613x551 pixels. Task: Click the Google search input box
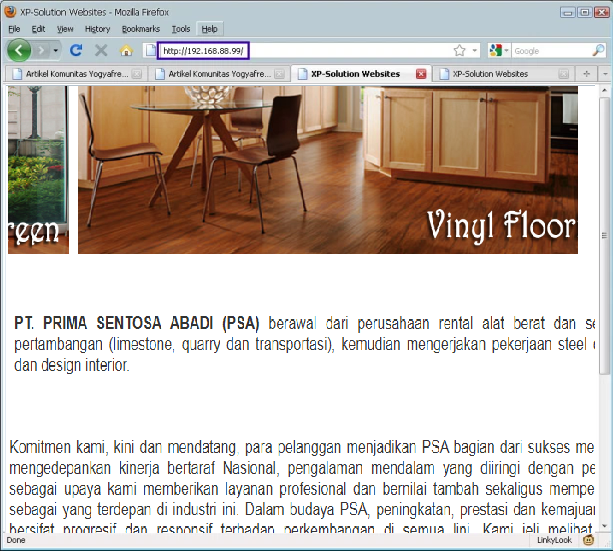tap(551, 51)
